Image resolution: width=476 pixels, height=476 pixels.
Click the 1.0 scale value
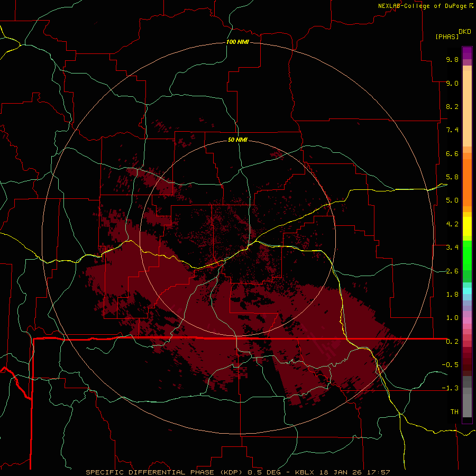pos(452,318)
